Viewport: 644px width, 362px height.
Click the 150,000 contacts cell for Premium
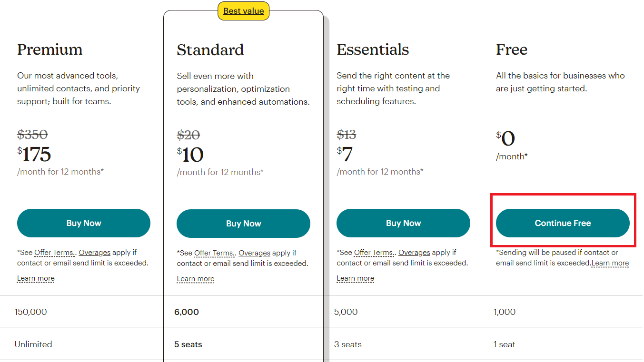pyautogui.click(x=31, y=312)
